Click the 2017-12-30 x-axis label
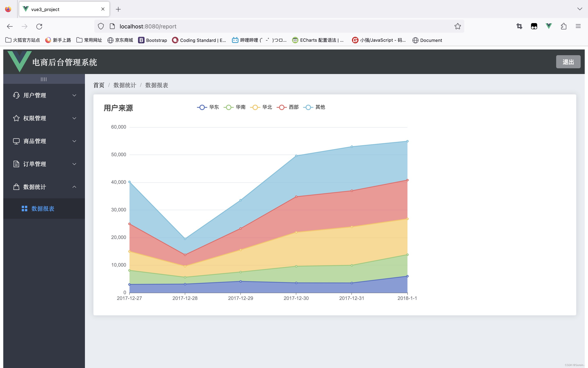The image size is (588, 368). [x=296, y=298]
